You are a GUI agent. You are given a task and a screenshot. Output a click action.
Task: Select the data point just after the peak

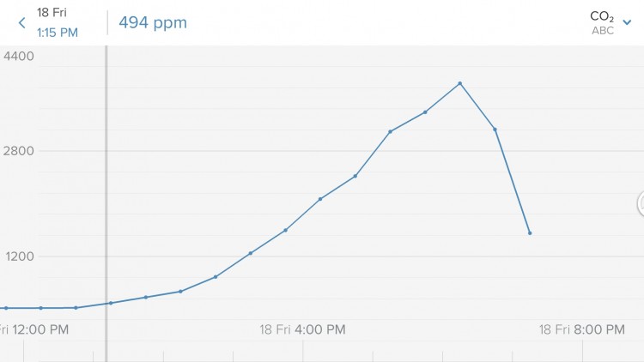click(x=495, y=130)
